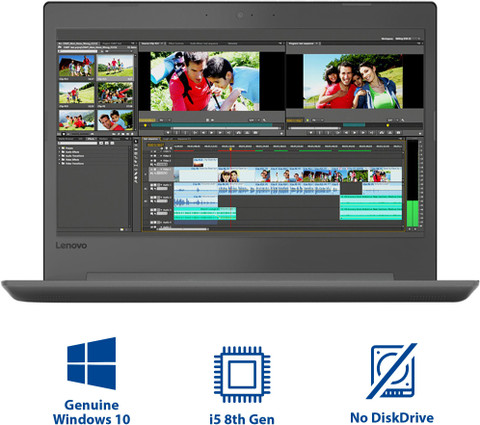
Task: Toggle Audio 3 track mute speaker
Action: 151,210
